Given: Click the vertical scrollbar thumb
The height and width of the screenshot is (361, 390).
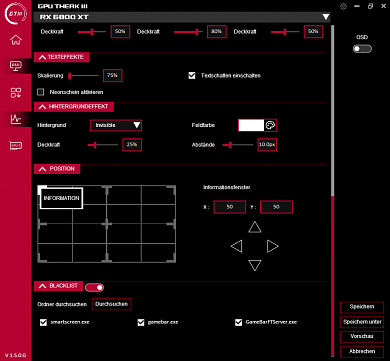Looking at the screenshot, I should point(332,110).
